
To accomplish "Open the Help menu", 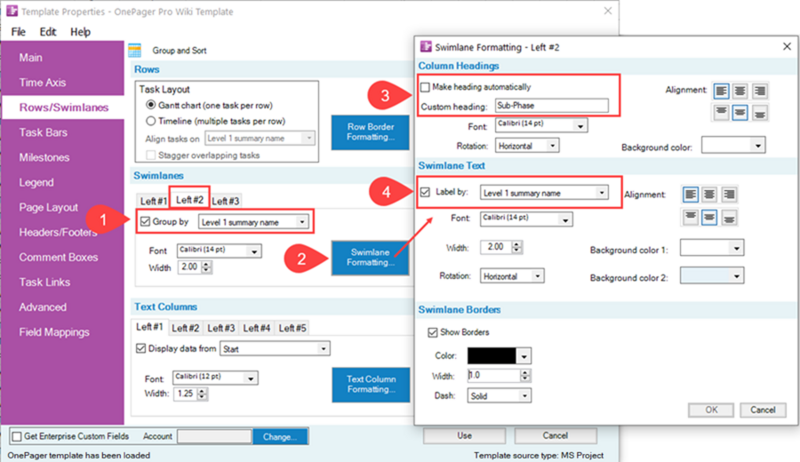I will [x=80, y=32].
